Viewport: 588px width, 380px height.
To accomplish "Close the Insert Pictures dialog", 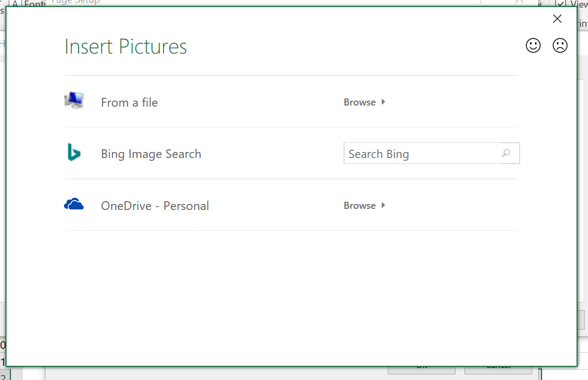I will 557,19.
